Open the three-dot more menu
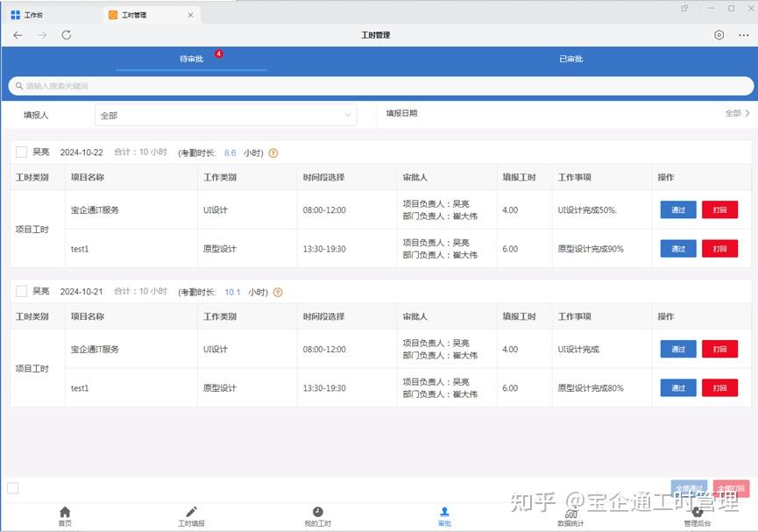This screenshot has height=532, width=758. (x=743, y=35)
